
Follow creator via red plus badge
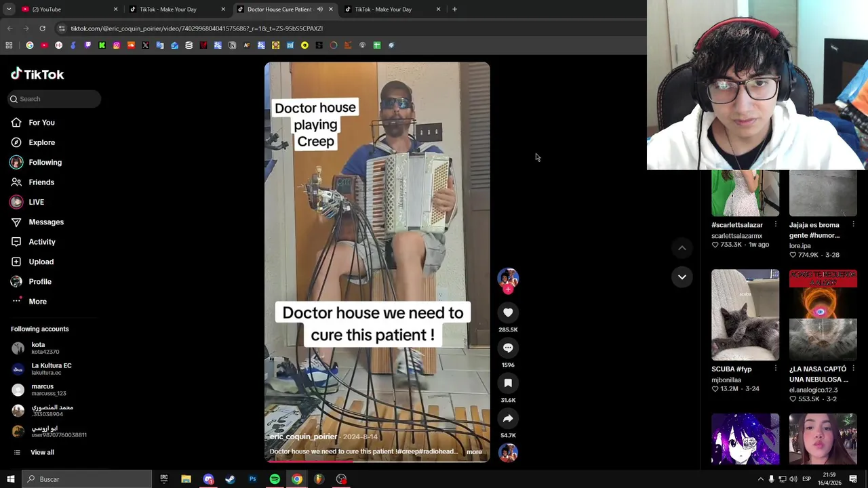508,289
